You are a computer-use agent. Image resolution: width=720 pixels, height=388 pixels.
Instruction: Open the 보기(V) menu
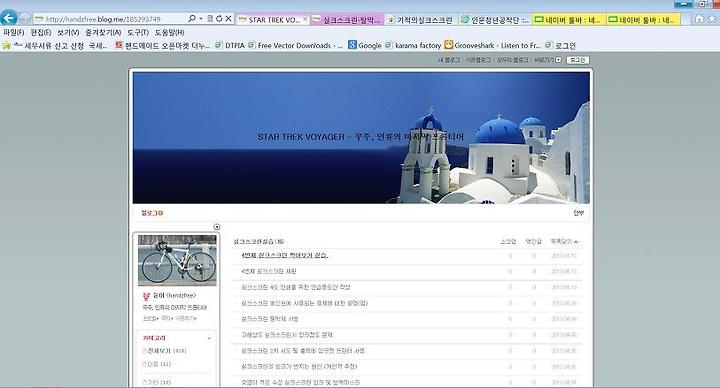[68, 33]
